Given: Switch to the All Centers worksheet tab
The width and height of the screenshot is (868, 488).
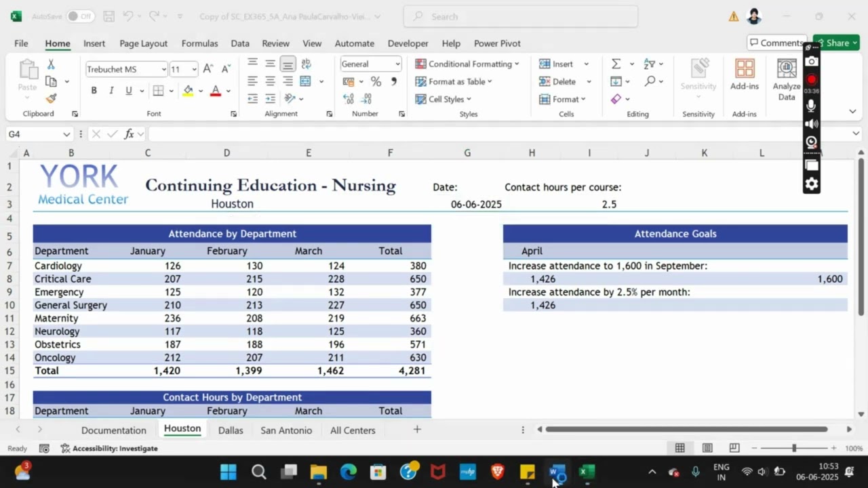Looking at the screenshot, I should [x=353, y=430].
